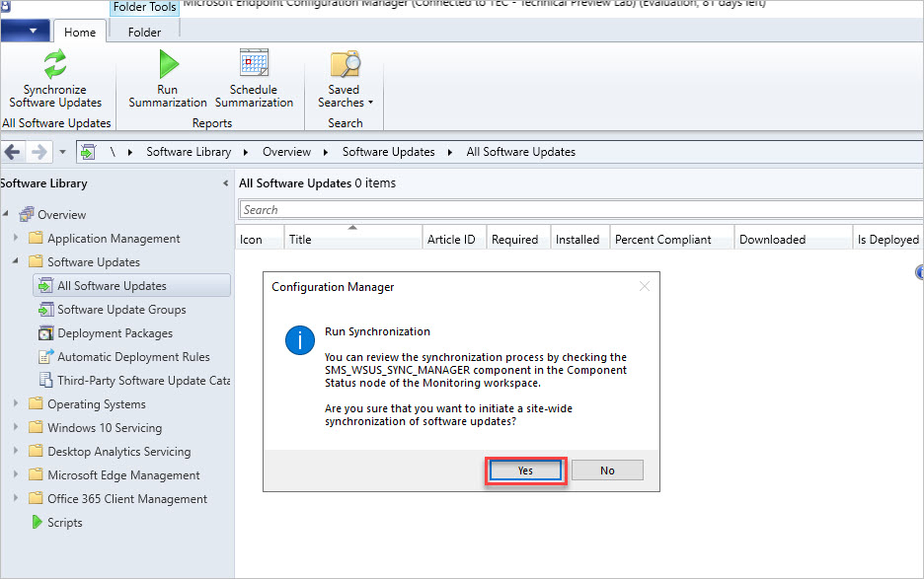Expand the breadcrumb arrow after Software Updates

tap(449, 153)
